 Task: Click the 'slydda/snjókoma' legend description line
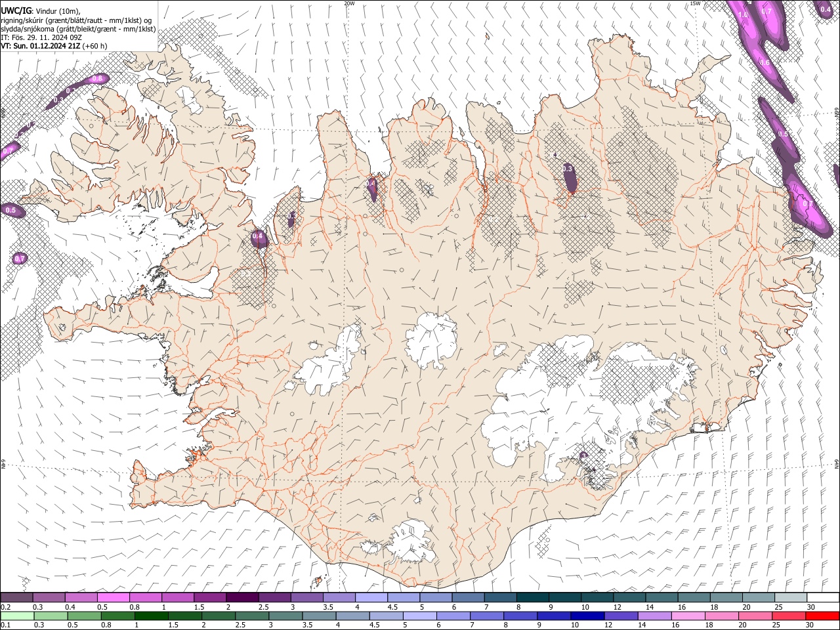(x=78, y=28)
